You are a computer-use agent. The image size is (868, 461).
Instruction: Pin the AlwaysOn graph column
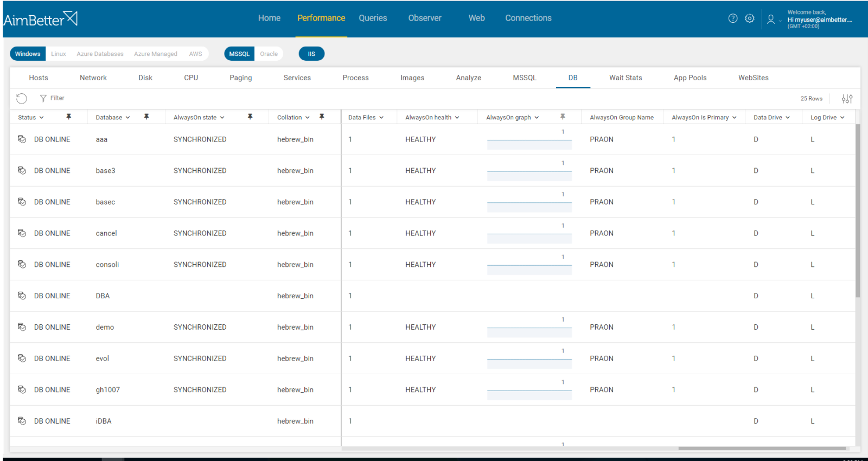pyautogui.click(x=563, y=117)
